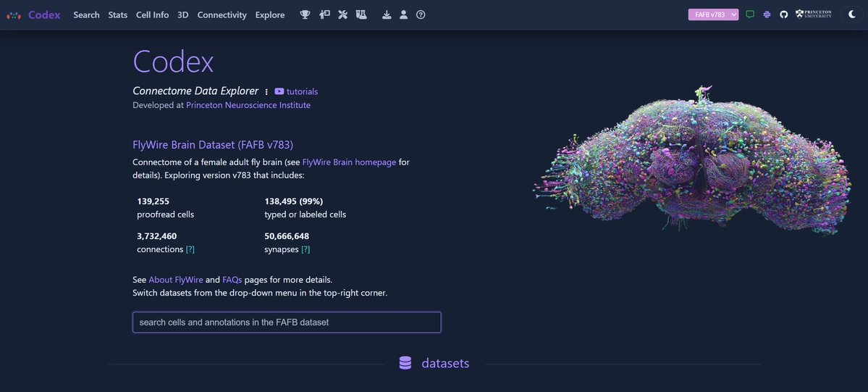Open the 3D menu item

click(182, 15)
